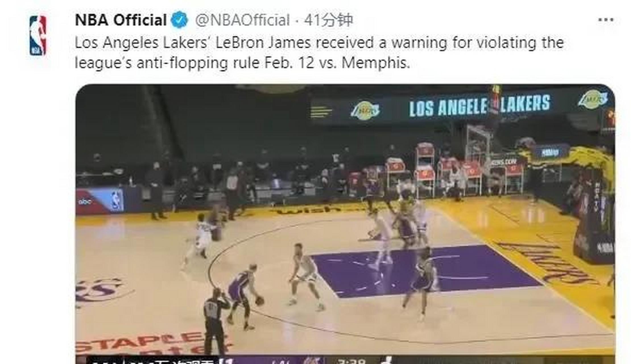Screen dimensions: 631x364
Task: Click the yellow menu lines on banner
Action: point(321,112)
